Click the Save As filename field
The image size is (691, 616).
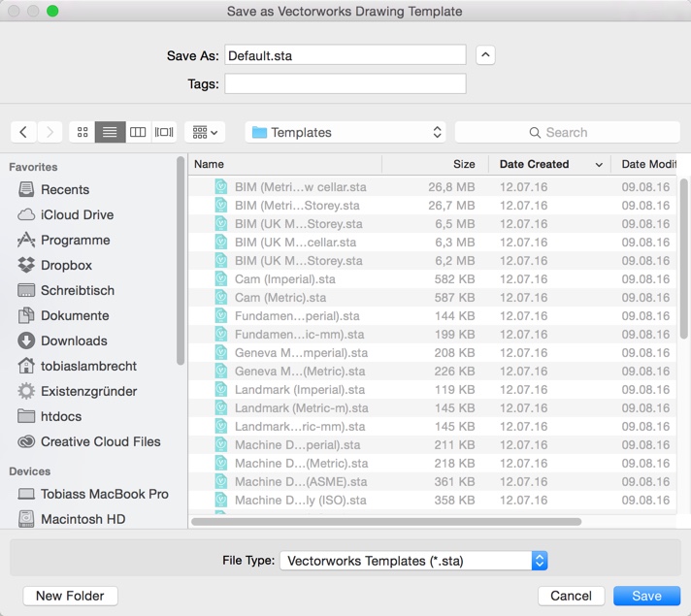(x=345, y=55)
